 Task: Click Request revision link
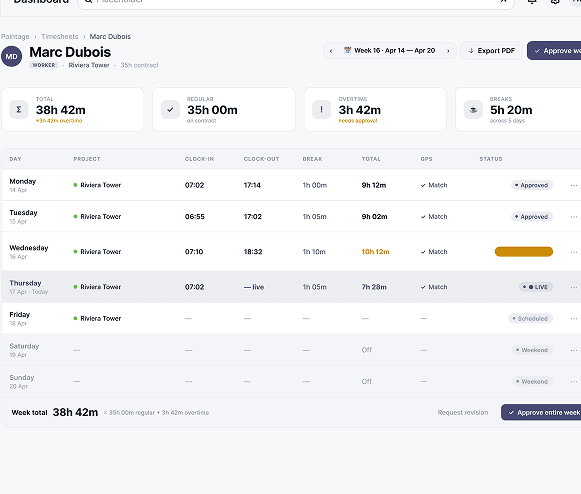[463, 412]
